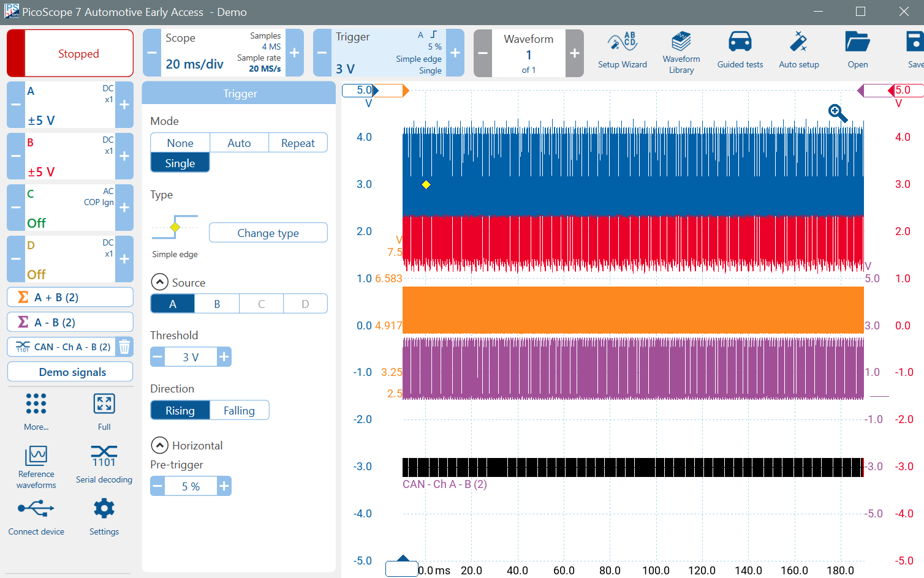Click the channel B 5.0 axis handle

pos(907,91)
